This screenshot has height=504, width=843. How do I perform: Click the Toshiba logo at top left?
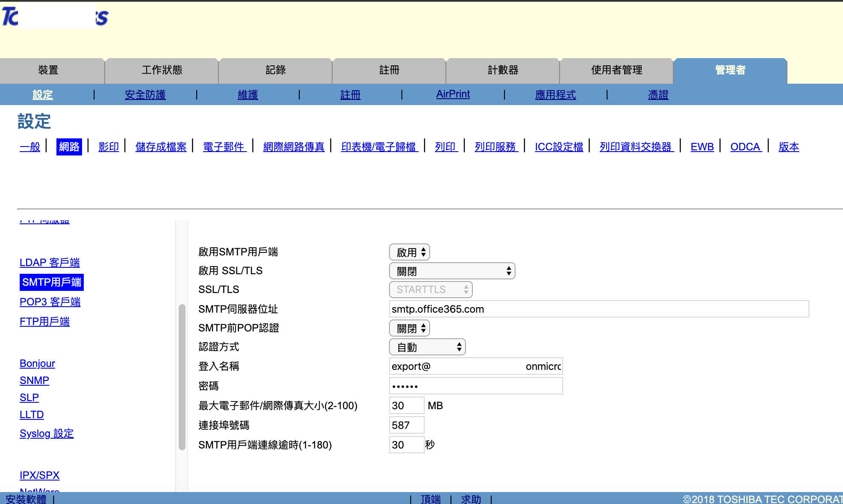pos(55,17)
